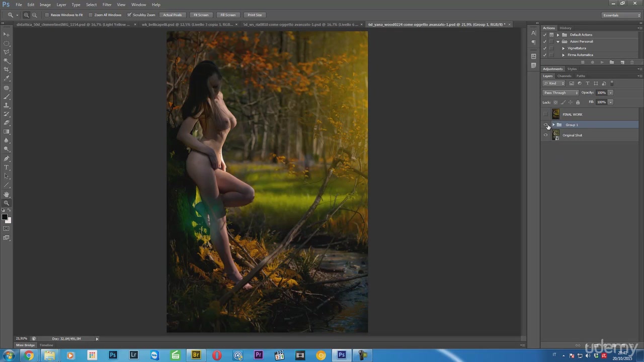Open the Pass Through blend mode dropdown
Viewport: 644px width, 362px height.
560,93
